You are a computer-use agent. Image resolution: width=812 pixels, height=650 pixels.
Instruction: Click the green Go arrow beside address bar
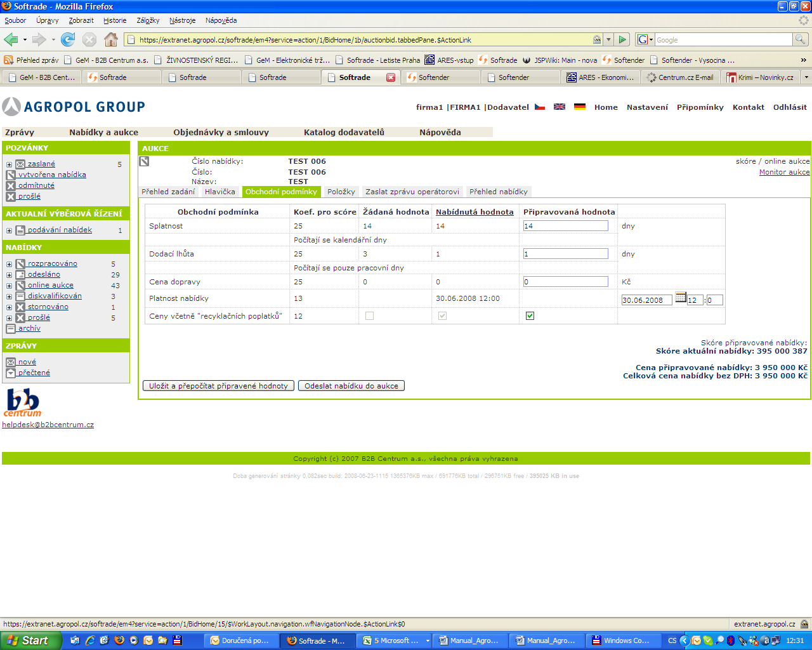622,39
